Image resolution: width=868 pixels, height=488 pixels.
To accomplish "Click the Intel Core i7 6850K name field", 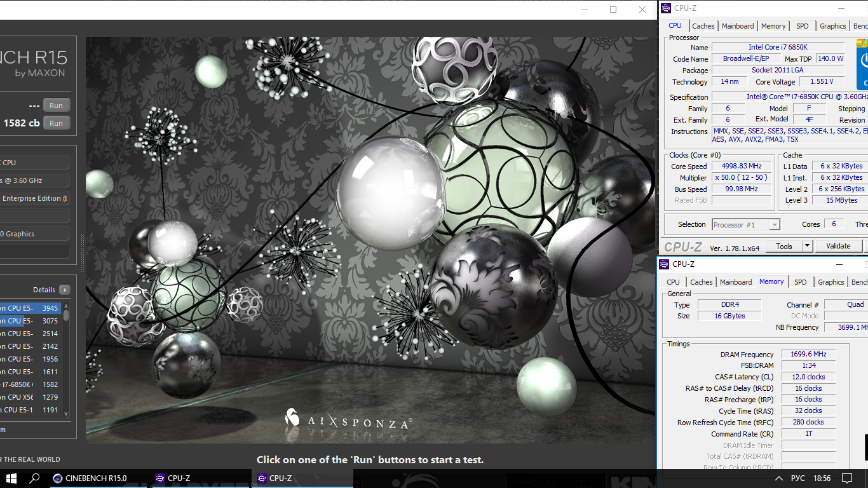I will tap(778, 48).
